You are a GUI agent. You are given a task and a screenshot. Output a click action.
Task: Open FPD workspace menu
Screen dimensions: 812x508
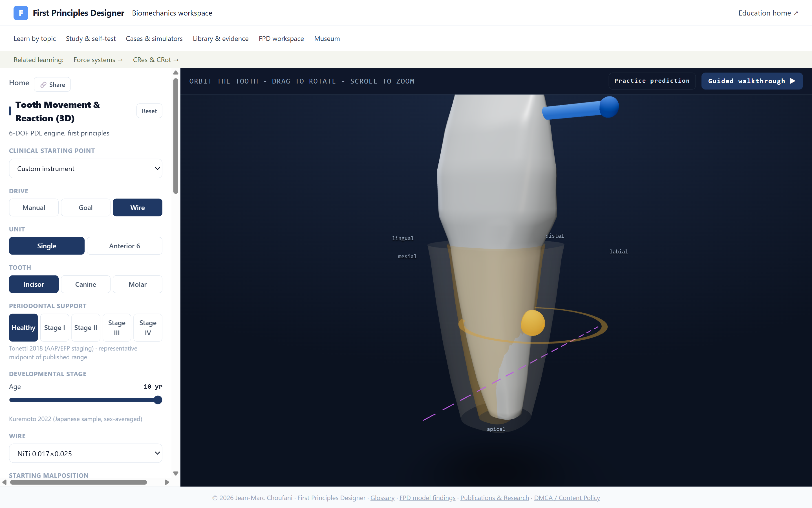281,39
